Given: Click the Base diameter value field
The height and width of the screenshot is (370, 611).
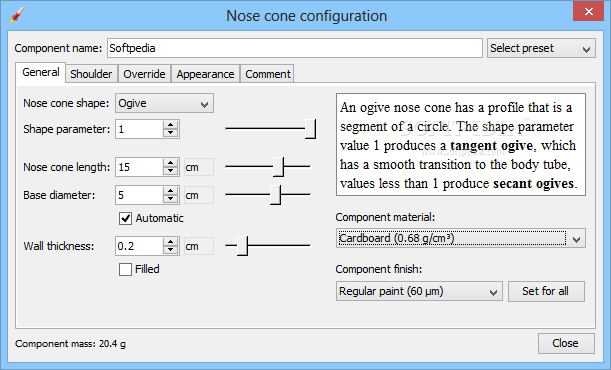Looking at the screenshot, I should coord(139,195).
